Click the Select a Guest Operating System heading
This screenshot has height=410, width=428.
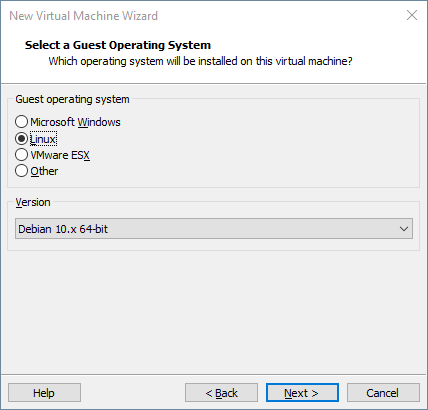pos(118,45)
